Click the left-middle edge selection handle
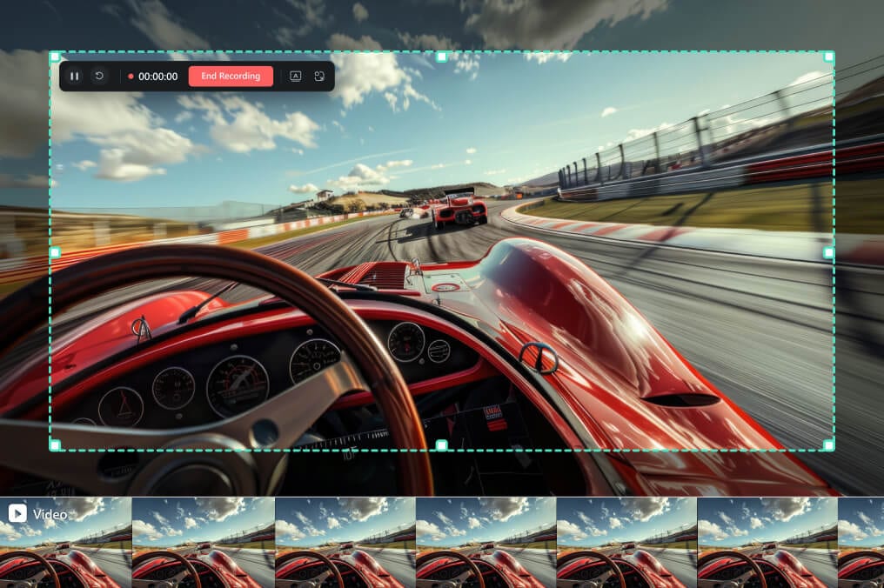The width and height of the screenshot is (884, 588). tap(55, 252)
